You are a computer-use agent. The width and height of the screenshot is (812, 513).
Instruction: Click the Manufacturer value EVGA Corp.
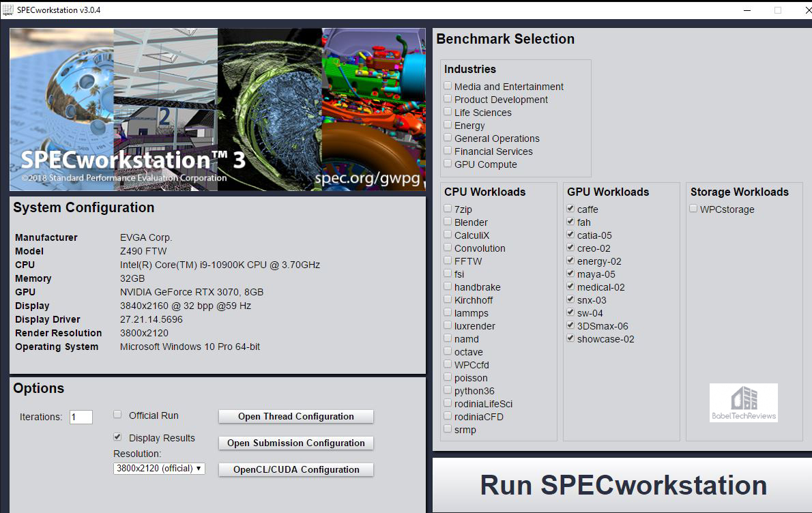tap(146, 237)
